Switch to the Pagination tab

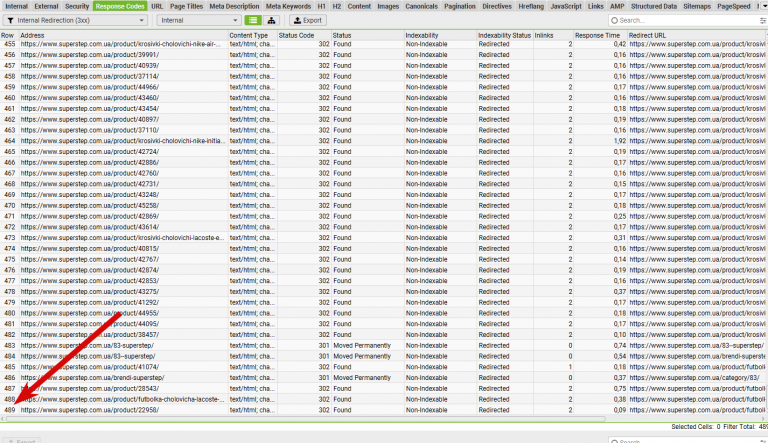click(459, 6)
